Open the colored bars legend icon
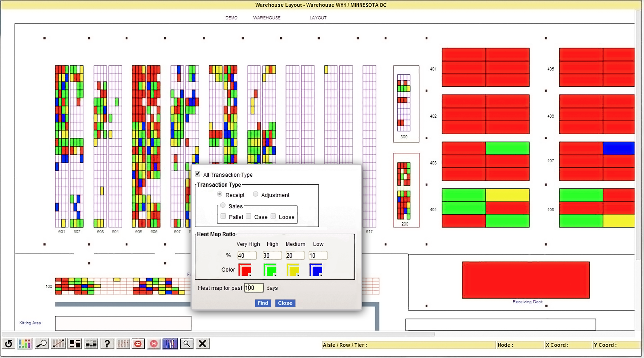644x358 pixels. pos(25,344)
